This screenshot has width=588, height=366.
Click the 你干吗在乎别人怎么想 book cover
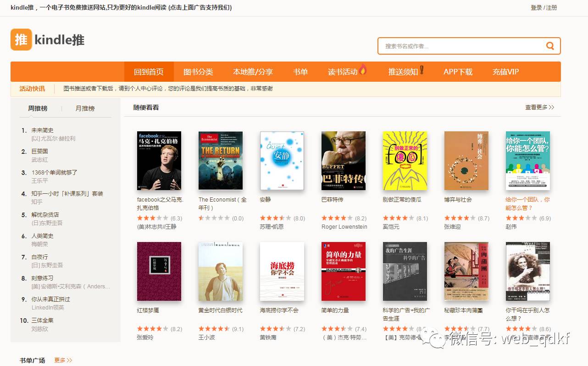click(528, 271)
